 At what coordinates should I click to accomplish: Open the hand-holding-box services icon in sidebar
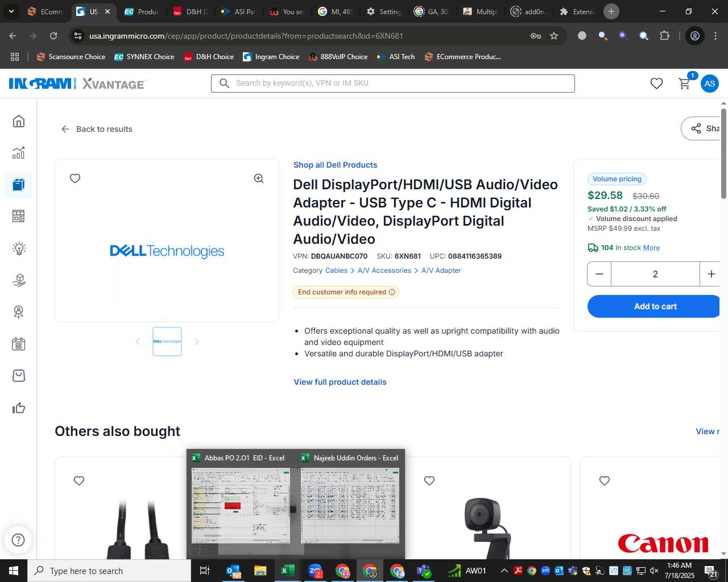point(19,280)
